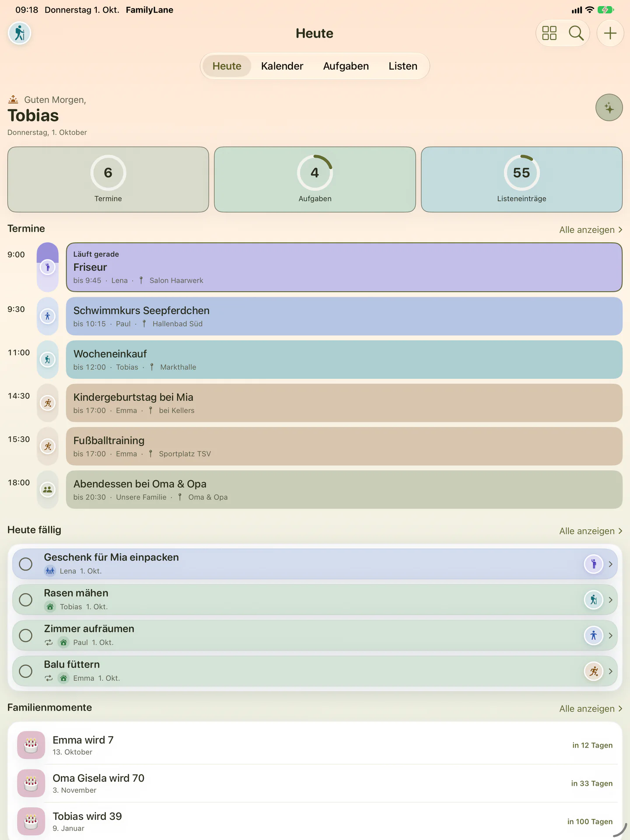The image size is (630, 840).
Task: Tap the sparkle assistant button
Action: pos(609,108)
